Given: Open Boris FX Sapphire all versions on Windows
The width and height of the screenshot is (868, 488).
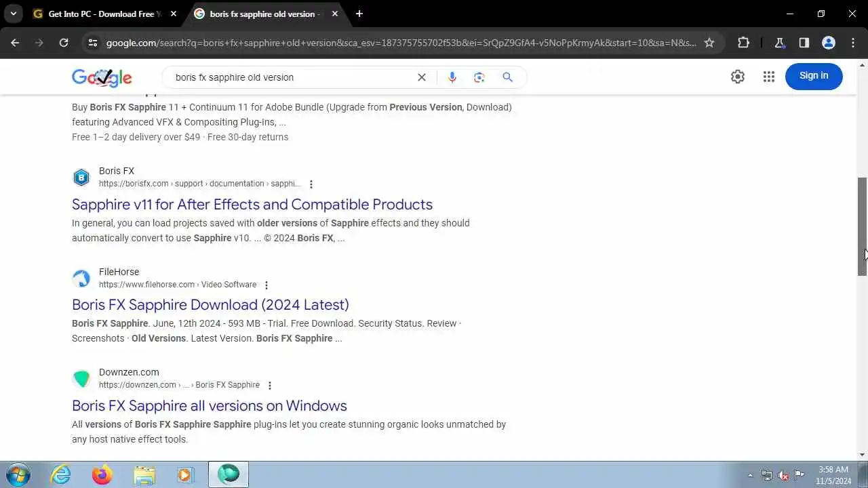Looking at the screenshot, I should tap(210, 405).
